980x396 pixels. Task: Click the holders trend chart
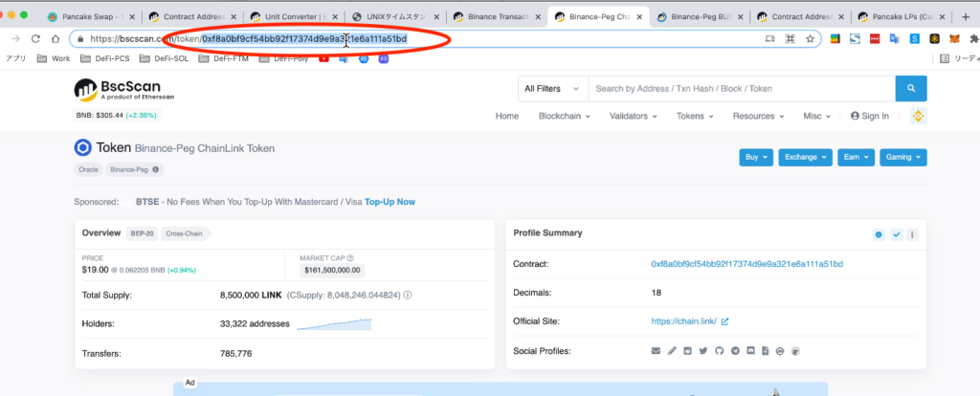point(334,324)
